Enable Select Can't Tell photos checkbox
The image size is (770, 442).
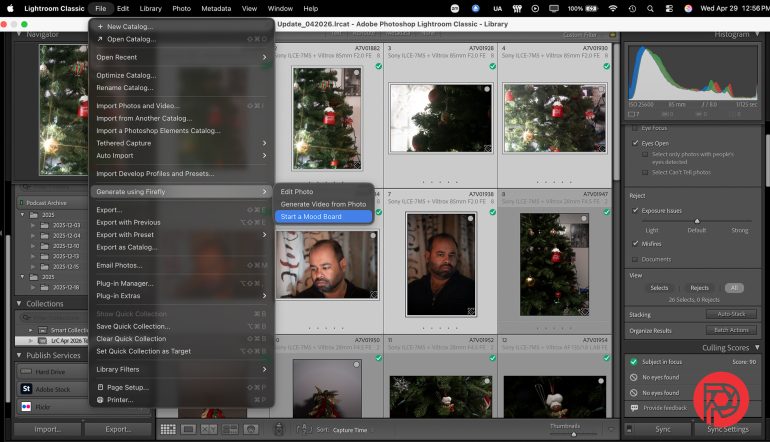(x=645, y=172)
